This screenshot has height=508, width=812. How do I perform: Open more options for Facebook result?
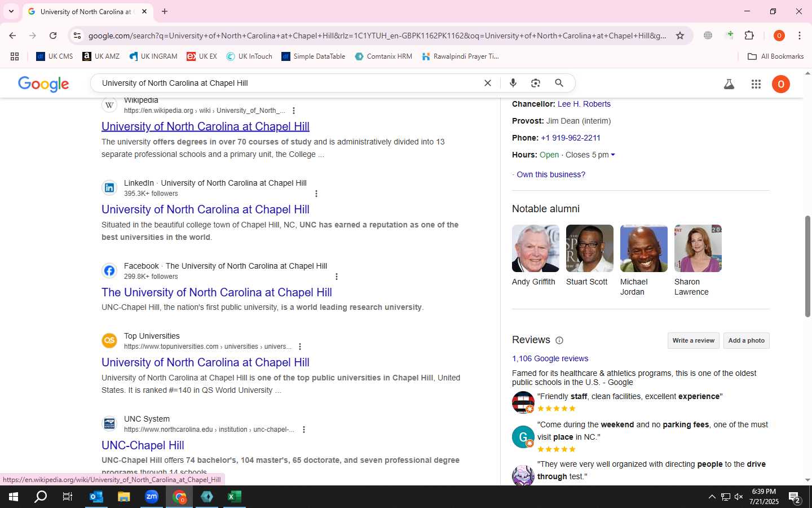click(x=337, y=277)
